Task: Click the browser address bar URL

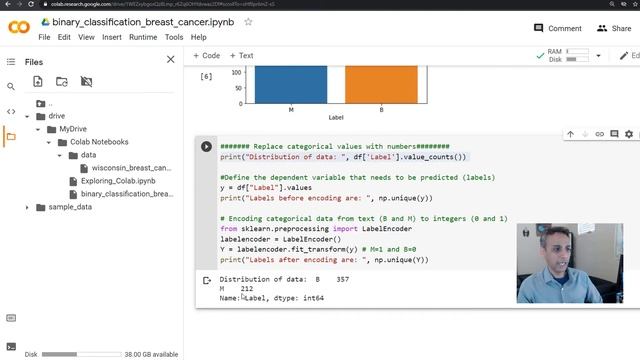Action: 162,4
